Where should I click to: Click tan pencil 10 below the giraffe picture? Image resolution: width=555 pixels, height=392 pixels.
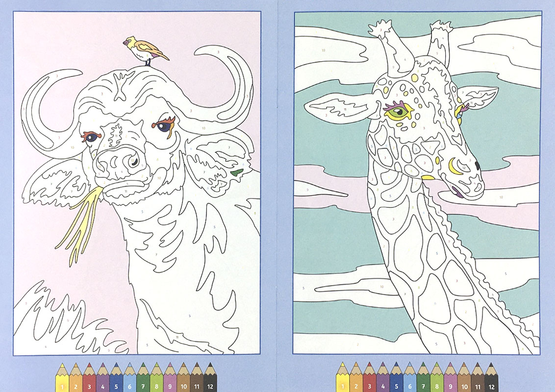(464, 377)
